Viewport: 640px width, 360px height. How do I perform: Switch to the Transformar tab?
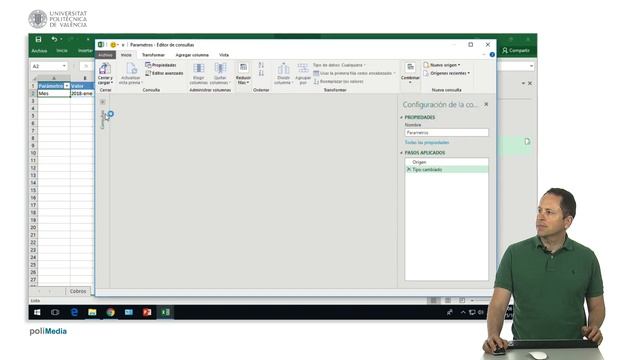pyautogui.click(x=153, y=55)
